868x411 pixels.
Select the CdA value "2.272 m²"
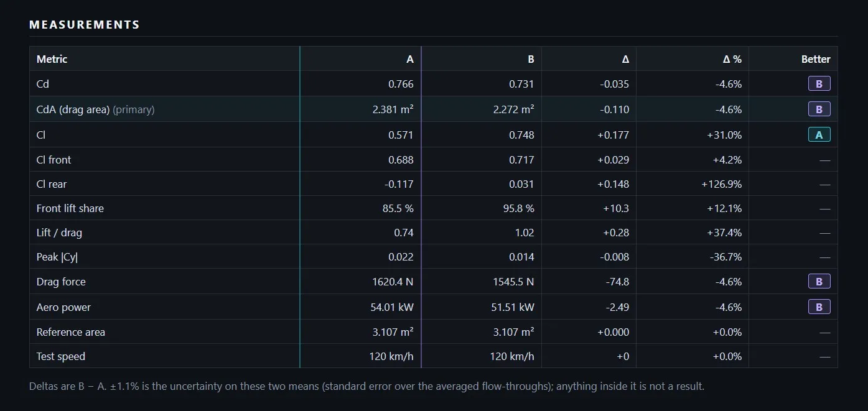pos(513,109)
